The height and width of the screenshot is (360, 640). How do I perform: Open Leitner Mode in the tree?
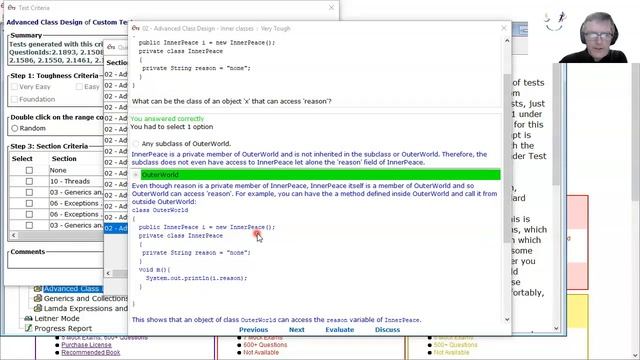(x=57, y=318)
